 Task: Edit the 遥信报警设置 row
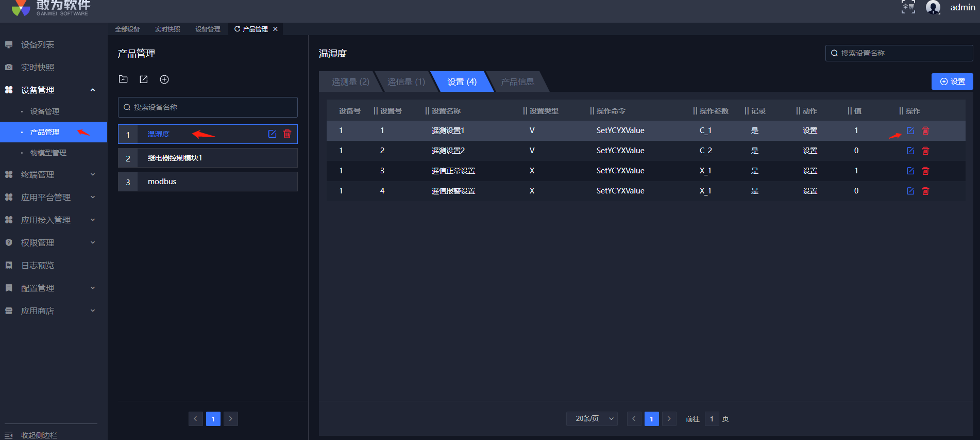pyautogui.click(x=910, y=191)
